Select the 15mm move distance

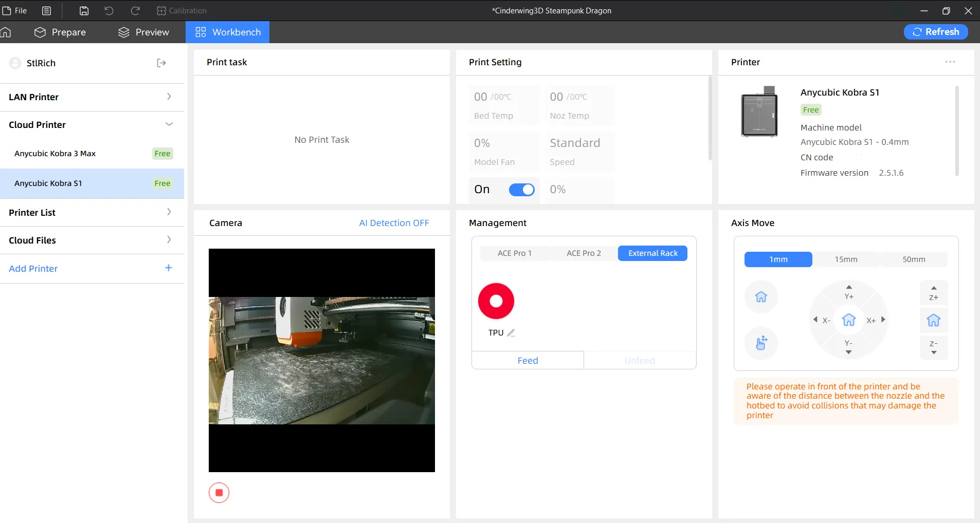click(x=846, y=259)
